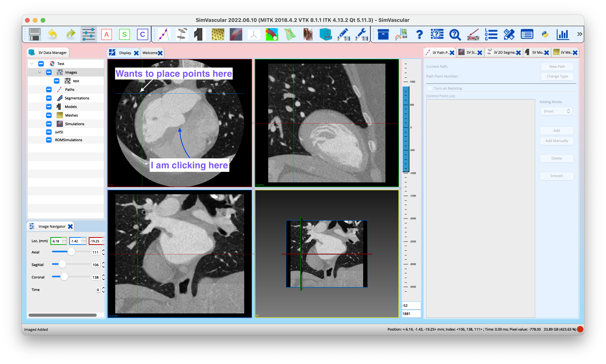The image size is (606, 364).
Task: Increment the Time value stepper
Action: 103,288
